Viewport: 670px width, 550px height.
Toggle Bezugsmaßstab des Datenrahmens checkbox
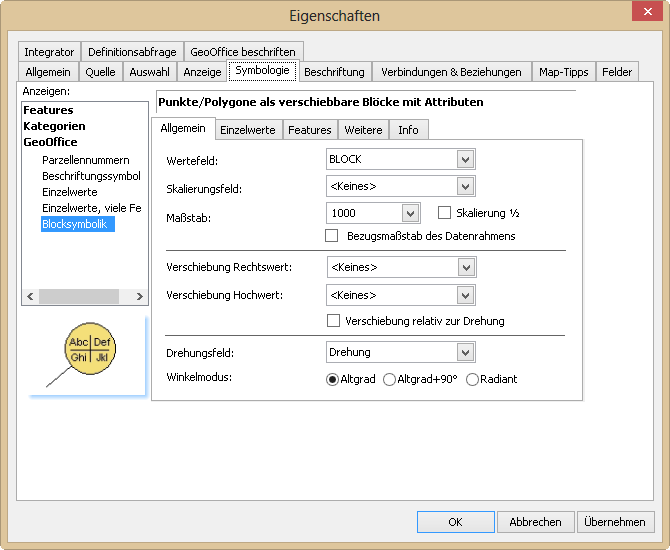(x=332, y=236)
